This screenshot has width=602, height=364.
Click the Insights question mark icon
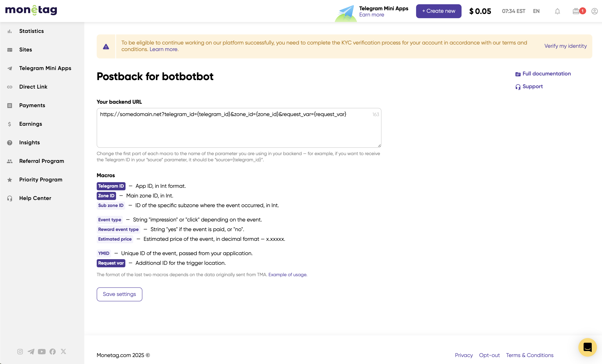point(9,143)
